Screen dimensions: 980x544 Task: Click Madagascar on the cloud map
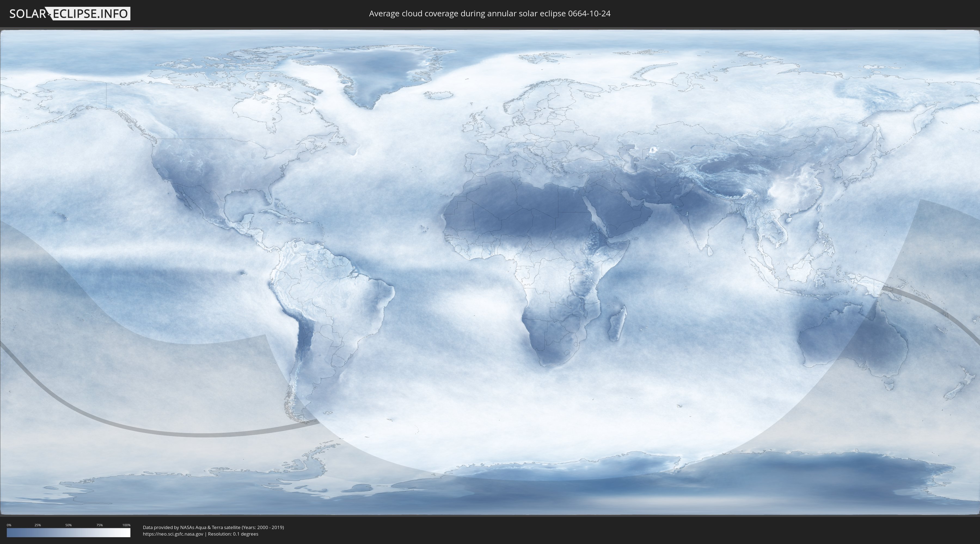[x=617, y=323]
